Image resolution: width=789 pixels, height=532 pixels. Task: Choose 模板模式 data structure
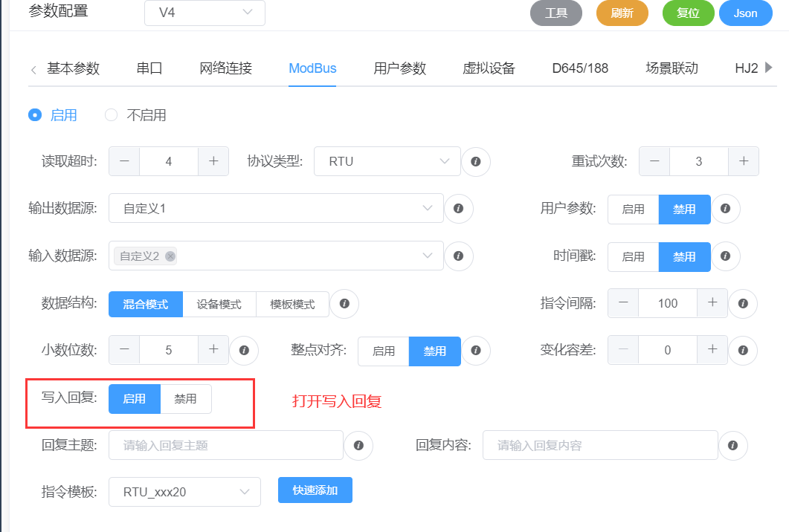point(292,304)
